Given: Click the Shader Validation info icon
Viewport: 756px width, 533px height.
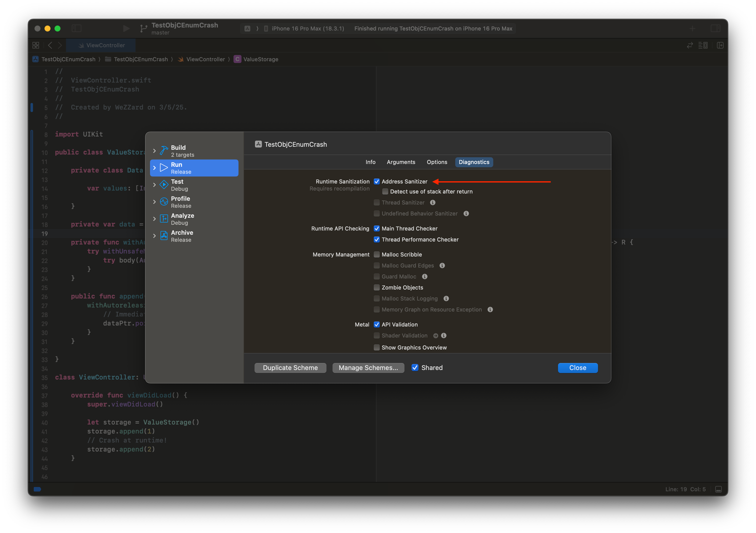Looking at the screenshot, I should click(x=443, y=335).
